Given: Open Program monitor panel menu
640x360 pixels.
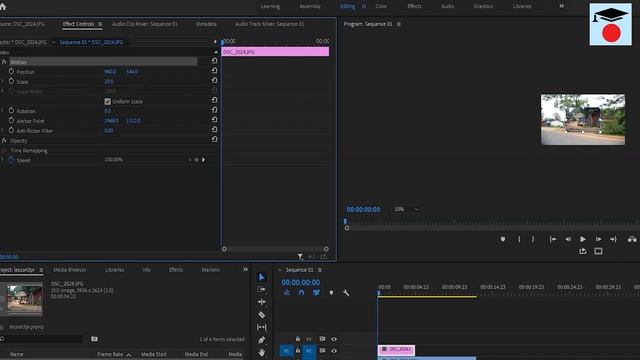Looking at the screenshot, I should [x=399, y=24].
